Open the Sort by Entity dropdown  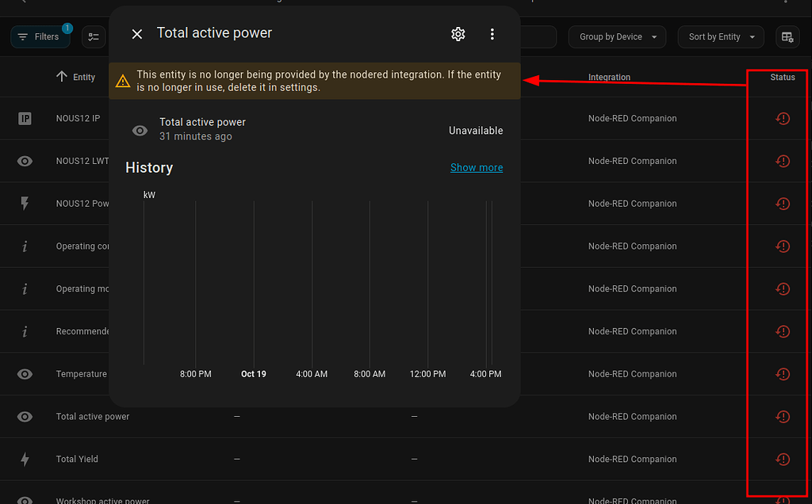click(x=720, y=36)
